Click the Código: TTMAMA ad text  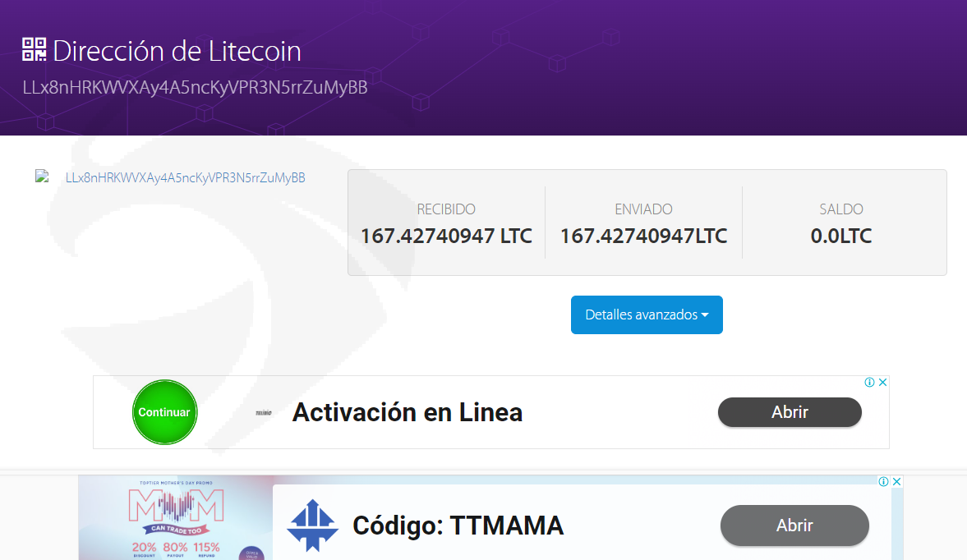click(x=458, y=526)
